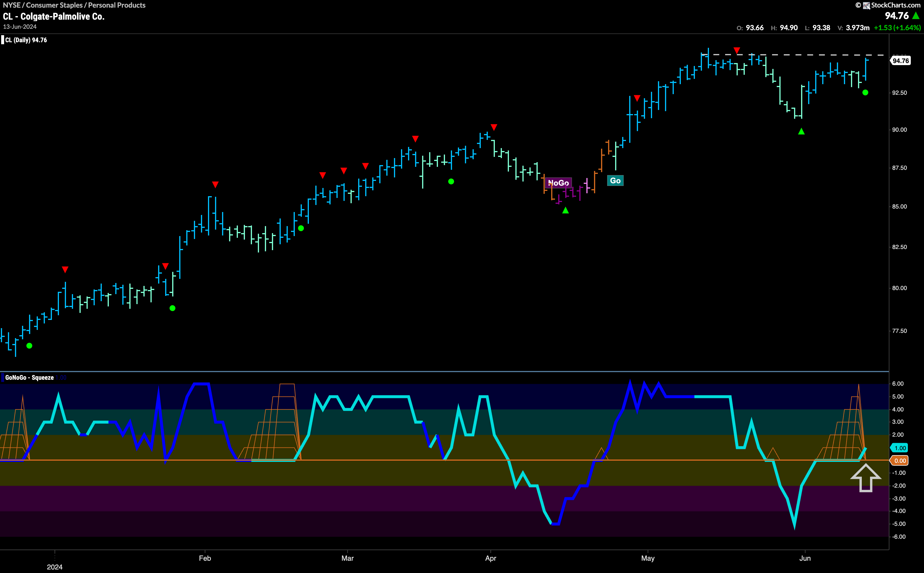Screen dimensions: 924x573
Task: Click the green dot at the January low
Action: (x=29, y=346)
